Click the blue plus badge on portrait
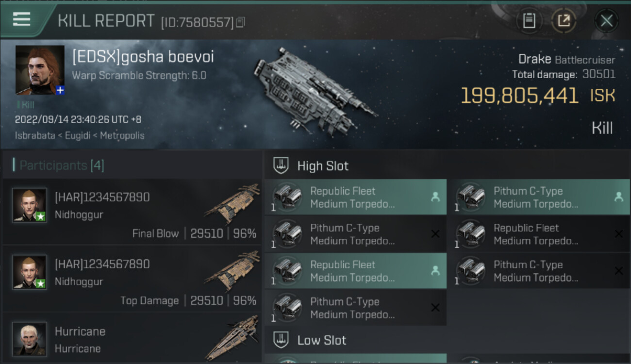 (60, 90)
